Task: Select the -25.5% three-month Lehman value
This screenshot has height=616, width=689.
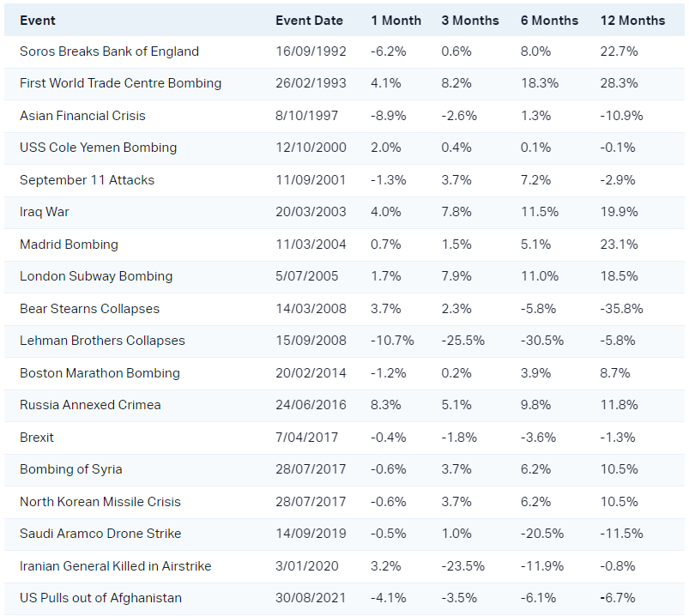Action: pos(463,341)
